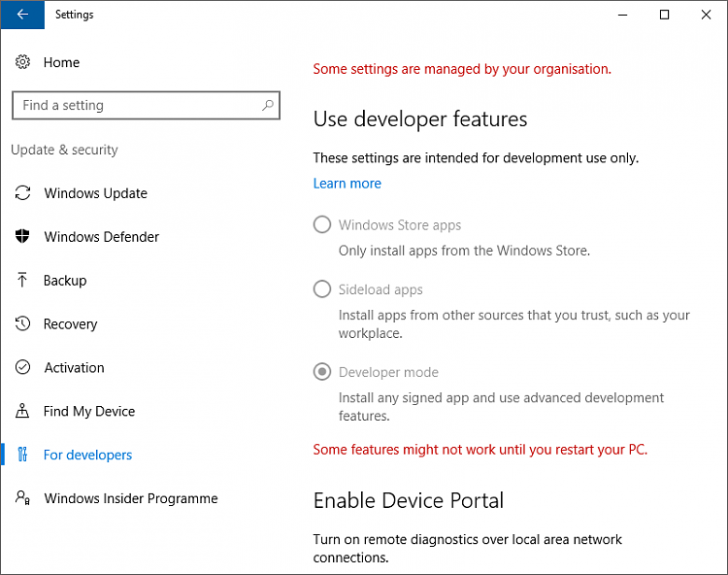Open Windows Defender settings
This screenshot has width=728, height=575.
point(102,237)
